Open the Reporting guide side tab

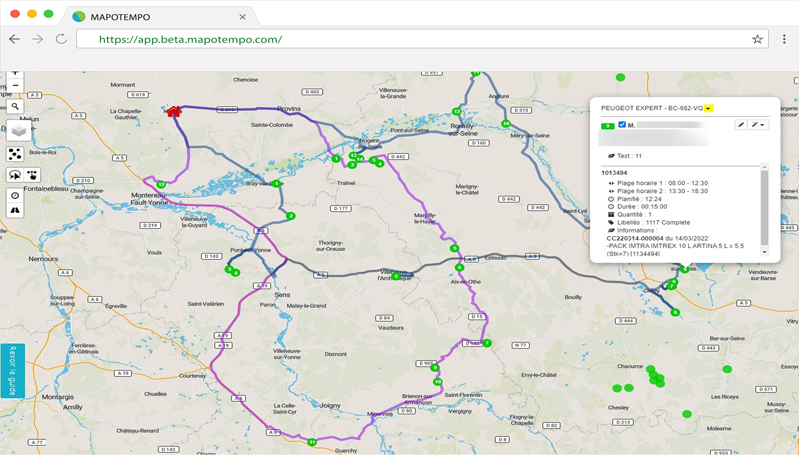pyautogui.click(x=11, y=371)
